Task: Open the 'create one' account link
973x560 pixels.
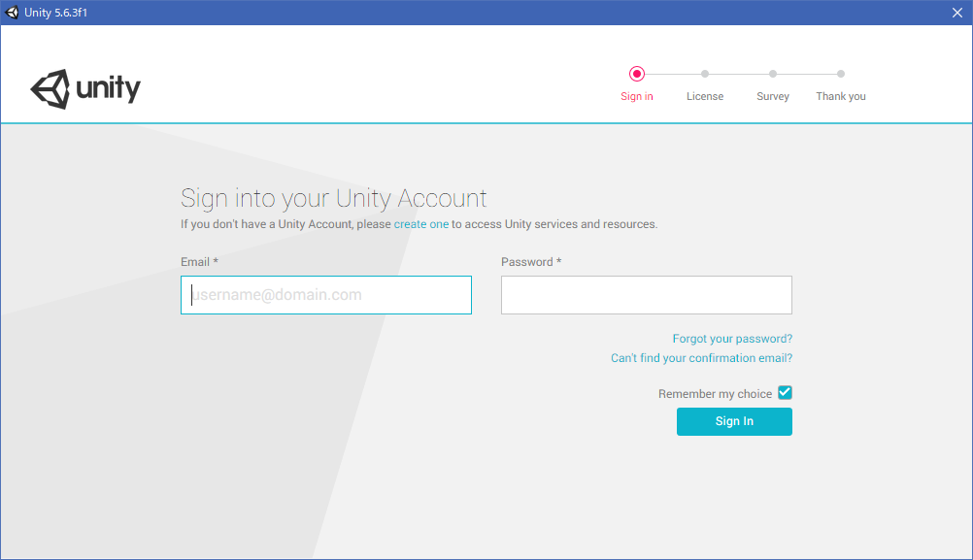Action: (421, 224)
